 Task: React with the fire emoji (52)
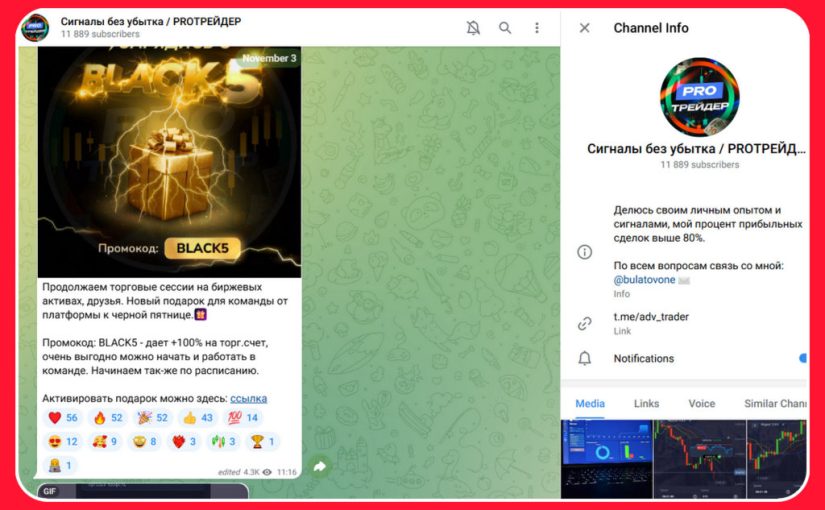pos(107,418)
